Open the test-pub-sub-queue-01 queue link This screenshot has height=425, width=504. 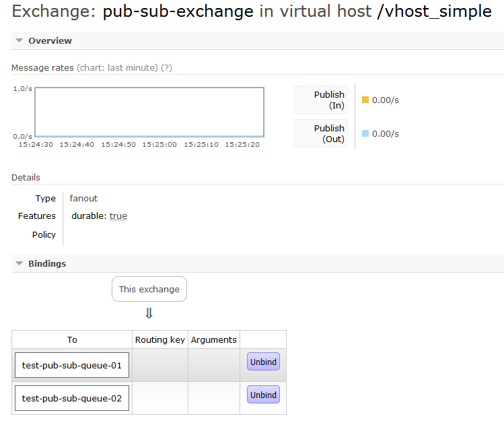click(72, 365)
